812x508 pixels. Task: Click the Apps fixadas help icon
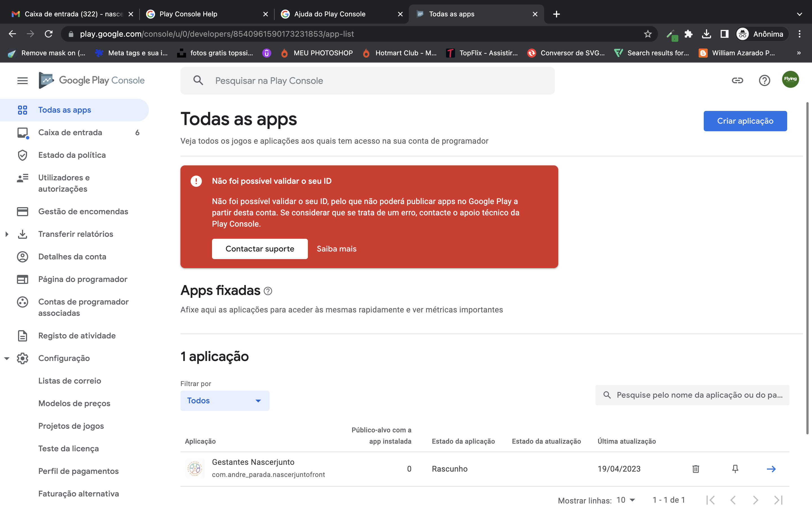pos(268,291)
